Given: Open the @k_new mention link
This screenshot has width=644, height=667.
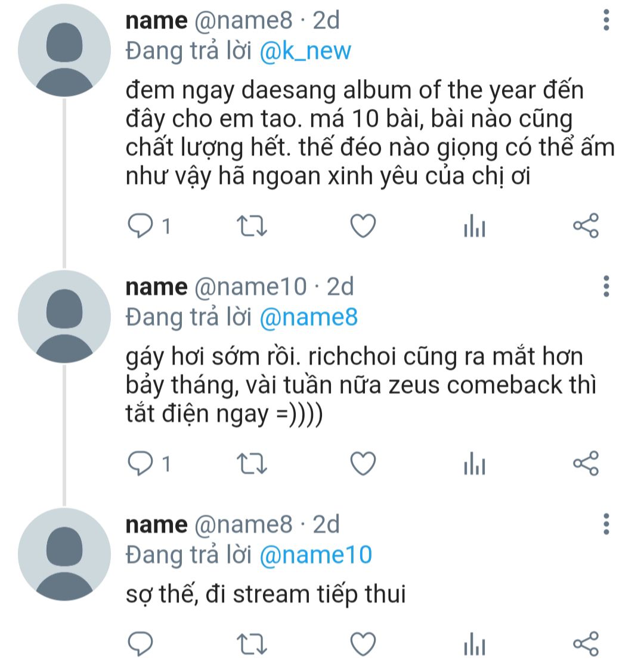Looking at the screenshot, I should (305, 51).
